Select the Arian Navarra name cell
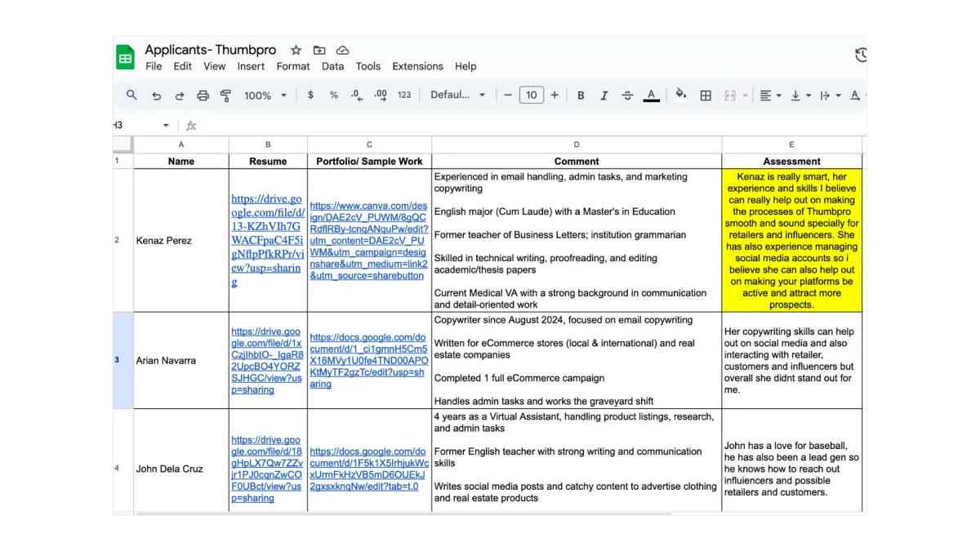The width and height of the screenshot is (980, 551). coord(181,360)
